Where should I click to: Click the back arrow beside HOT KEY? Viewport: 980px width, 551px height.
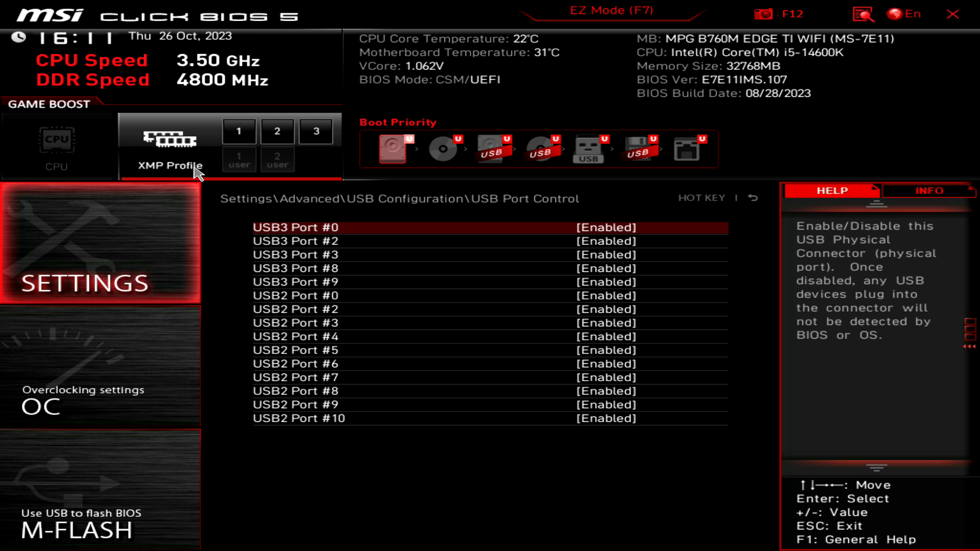click(x=753, y=198)
